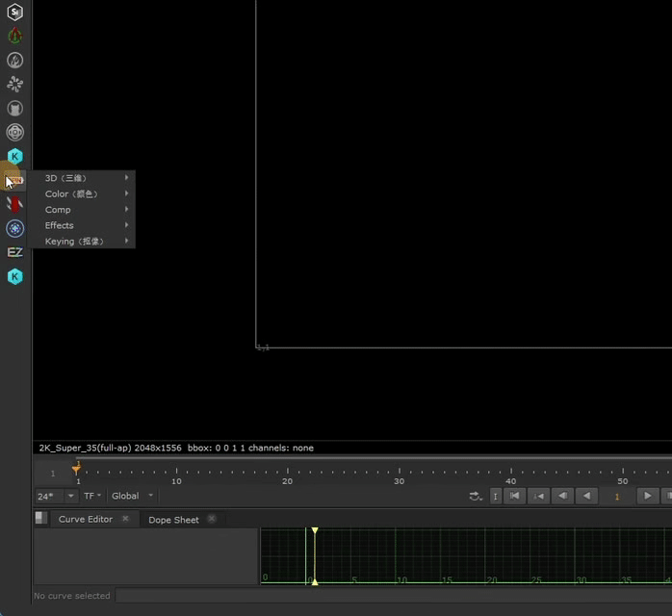This screenshot has width=672, height=616.
Task: Click the timeline start frame field showing 1
Action: [x=53, y=474]
